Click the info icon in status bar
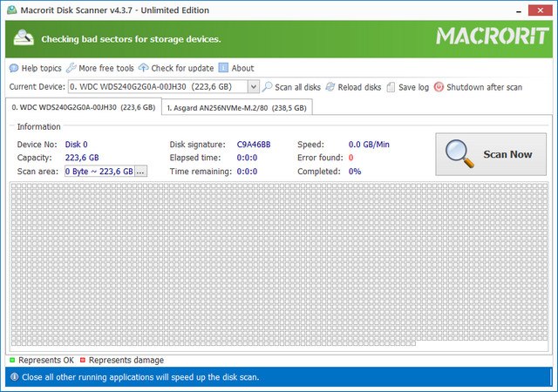Image resolution: width=558 pixels, height=392 pixels. [x=13, y=377]
